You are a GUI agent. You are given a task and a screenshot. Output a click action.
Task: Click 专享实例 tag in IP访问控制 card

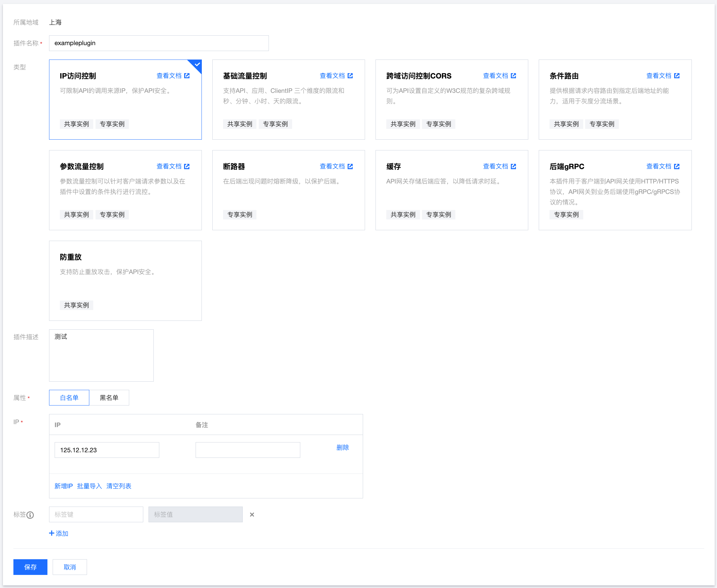click(112, 124)
